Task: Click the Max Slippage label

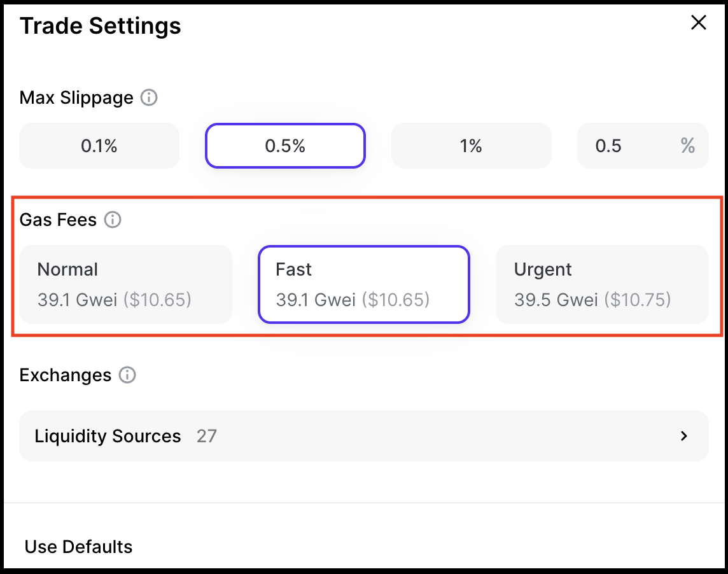Action: click(x=76, y=98)
